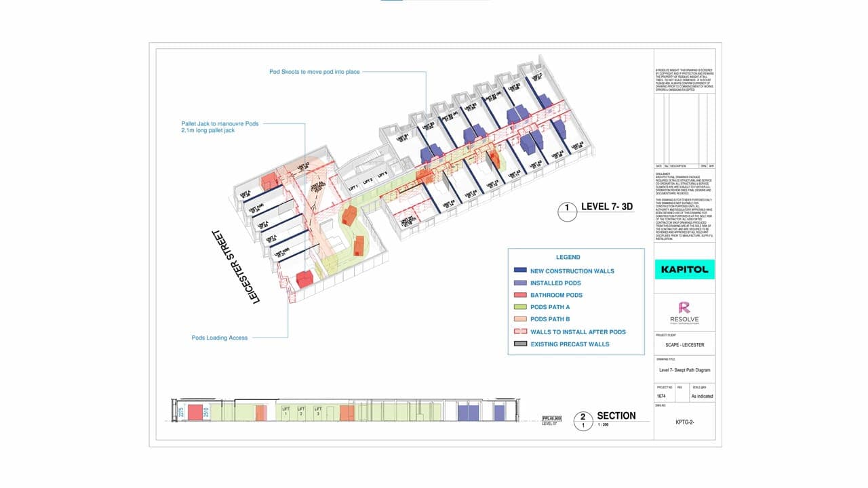Click the Pods Loading Access label

(219, 338)
